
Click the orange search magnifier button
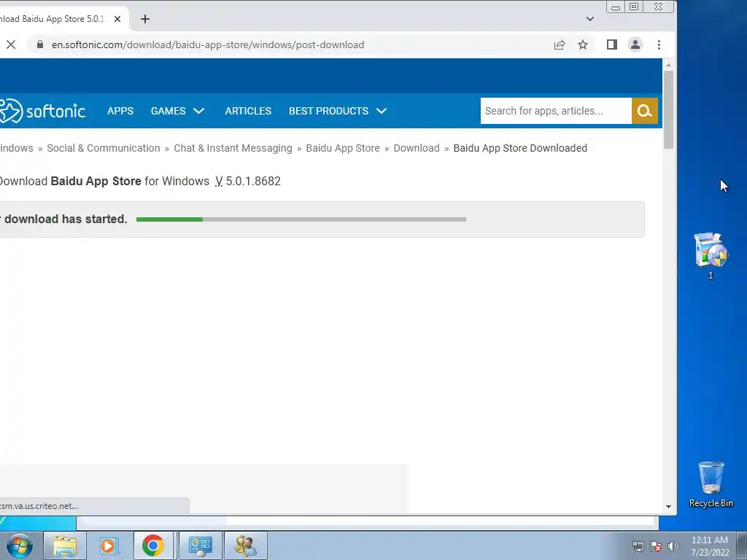click(645, 111)
